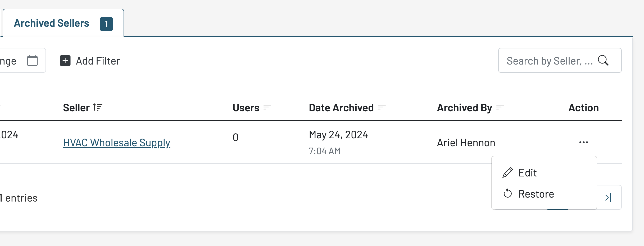Sort the Date Archived column
Image resolution: width=644 pixels, height=246 pixels.
click(x=382, y=107)
